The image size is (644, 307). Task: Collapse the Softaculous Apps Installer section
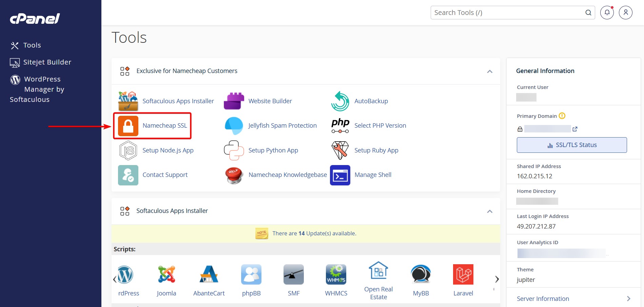click(x=490, y=211)
